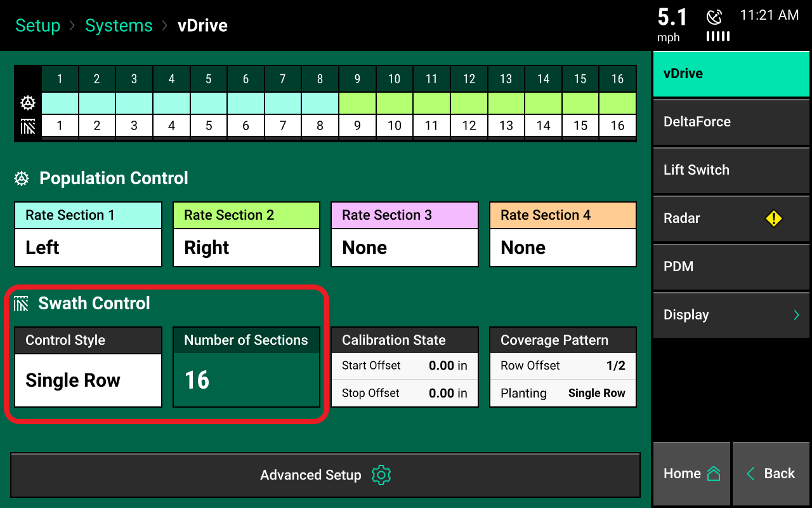Change Rate Section 4 from None
Viewport: 812px width, 508px height.
563,234
